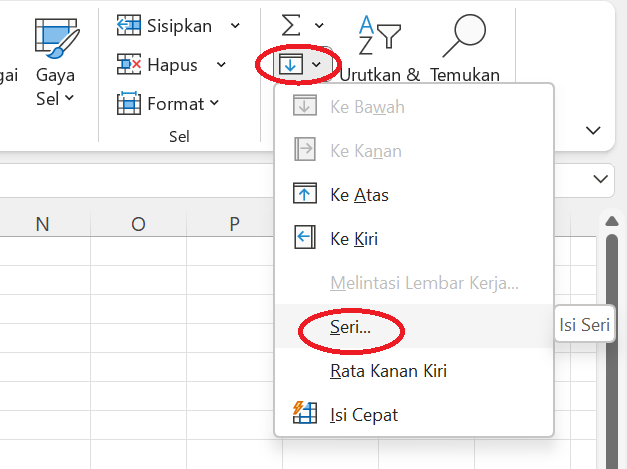Expand the Hapus dropdown arrow
Screen dimensions: 627x469
click(220, 65)
